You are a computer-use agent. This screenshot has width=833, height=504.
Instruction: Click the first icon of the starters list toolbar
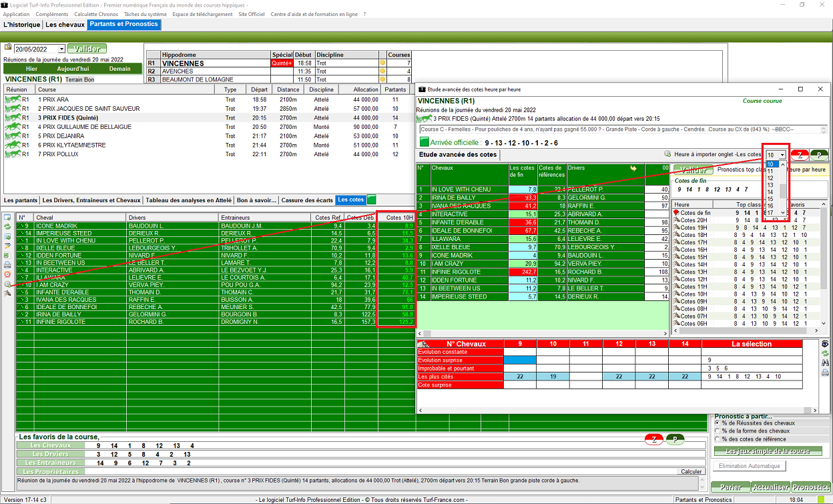click(7, 217)
